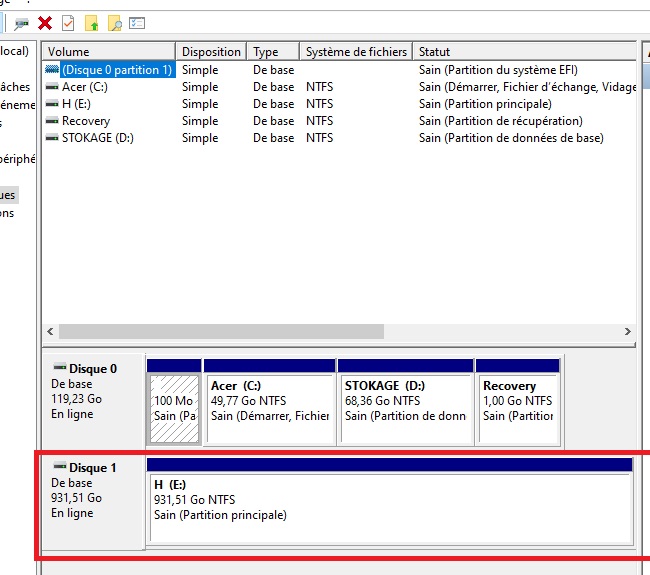Sort by the Statut column header
650x575 pixels.
pos(520,52)
